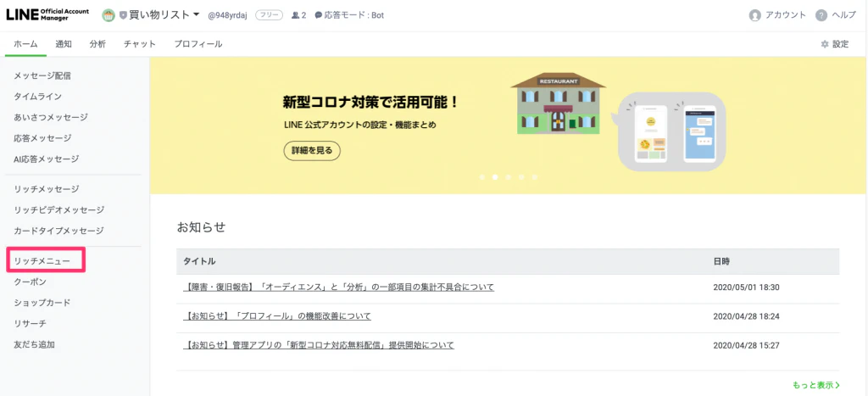Open the 「プロフィール」の機能改善について notice
Image resolution: width=868 pixels, height=396 pixels.
pyautogui.click(x=277, y=316)
